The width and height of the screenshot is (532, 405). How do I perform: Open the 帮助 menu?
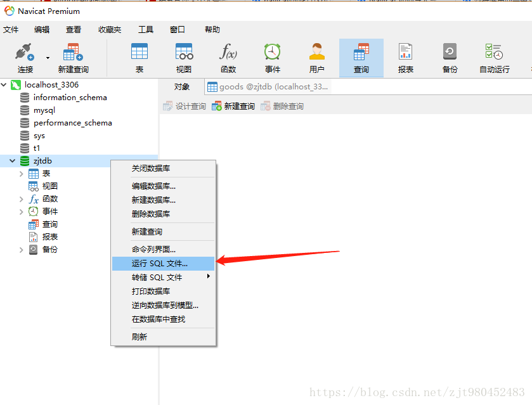click(212, 30)
